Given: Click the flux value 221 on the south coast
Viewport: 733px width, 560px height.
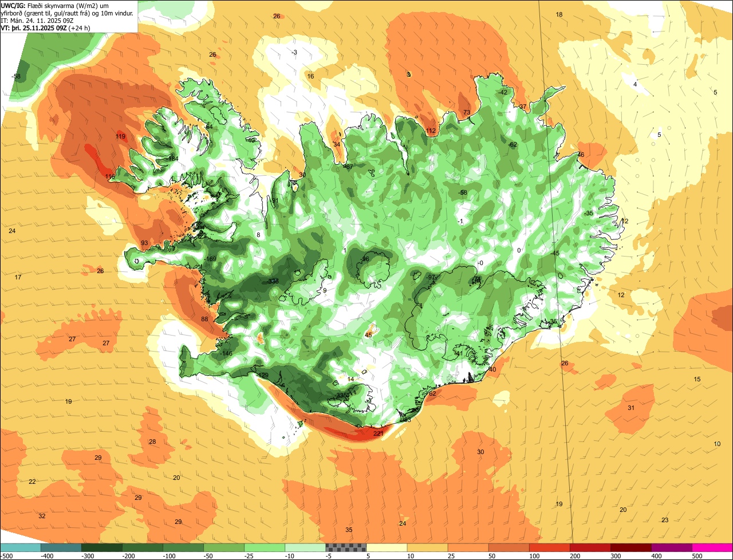Looking at the screenshot, I should coord(378,433).
